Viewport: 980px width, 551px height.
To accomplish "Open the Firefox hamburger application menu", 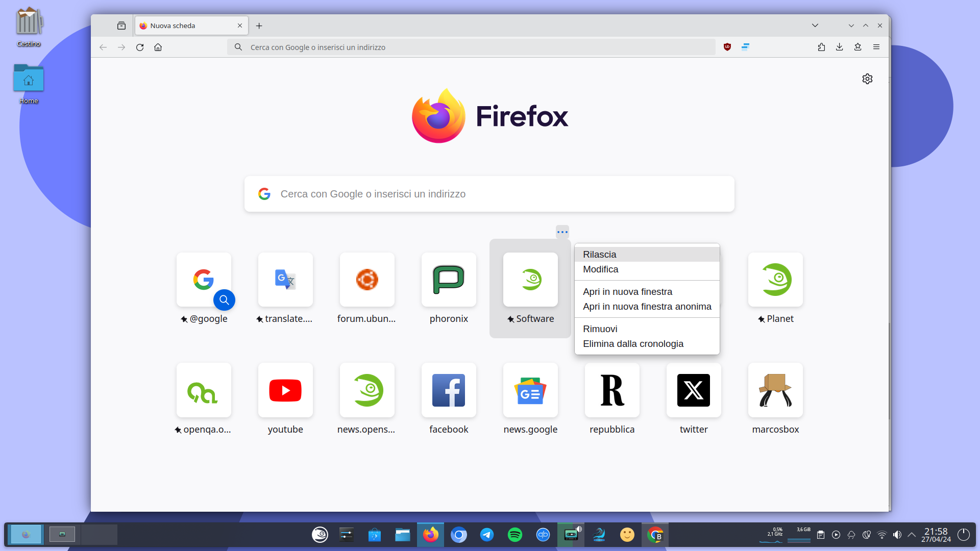I will click(x=876, y=47).
